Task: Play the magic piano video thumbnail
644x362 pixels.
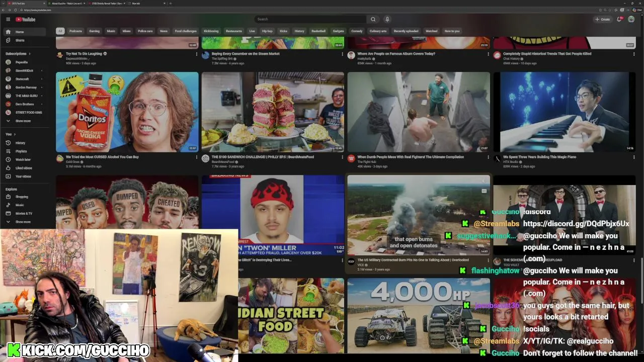Action: click(x=565, y=112)
